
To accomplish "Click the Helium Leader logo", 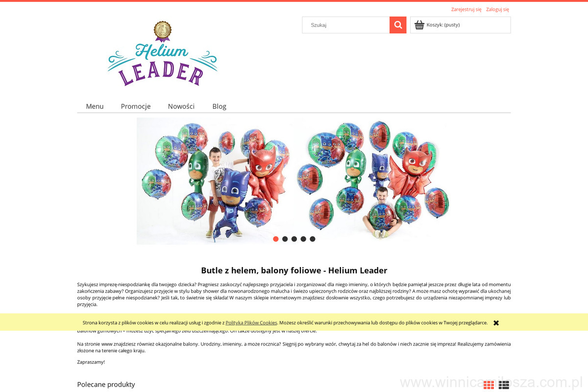I will (x=162, y=54).
